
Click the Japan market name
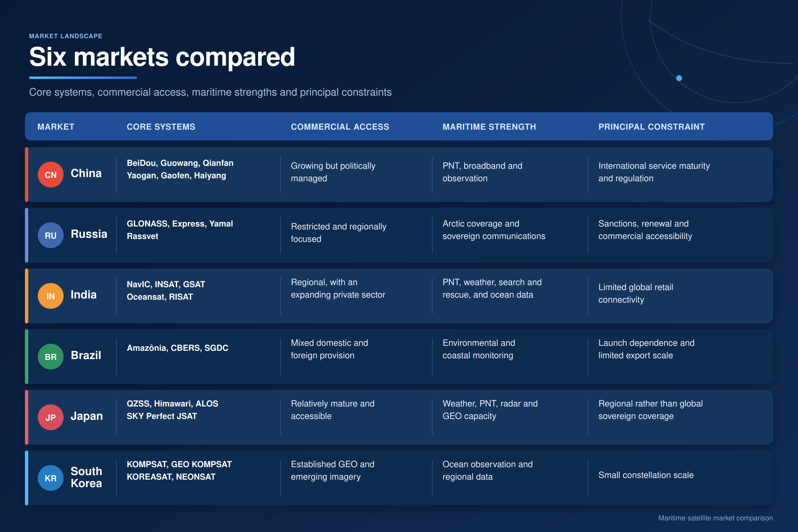click(86, 416)
